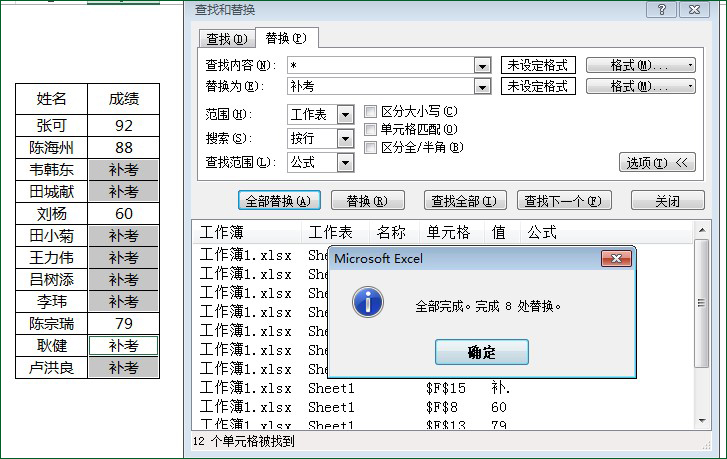727x459 pixels.
Task: Sort results by 工作表 column header
Action: (x=336, y=232)
